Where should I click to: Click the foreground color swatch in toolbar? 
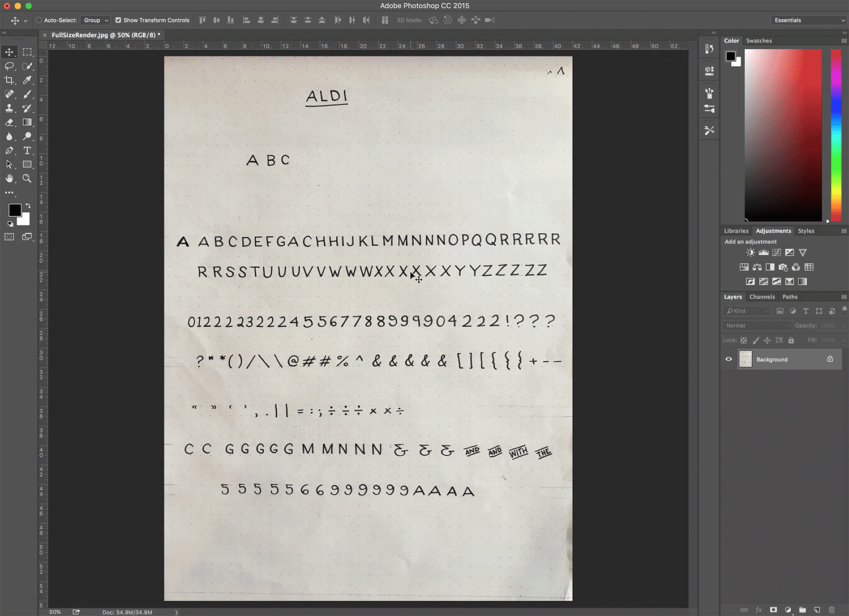(15, 211)
